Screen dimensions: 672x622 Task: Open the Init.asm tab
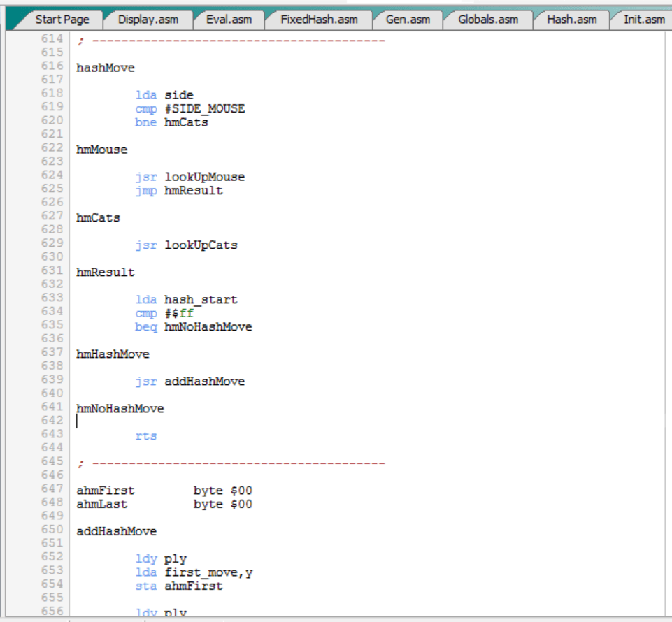pyautogui.click(x=644, y=20)
